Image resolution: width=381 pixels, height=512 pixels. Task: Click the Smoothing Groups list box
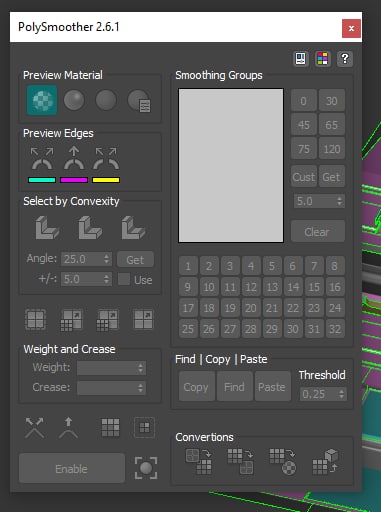231,165
